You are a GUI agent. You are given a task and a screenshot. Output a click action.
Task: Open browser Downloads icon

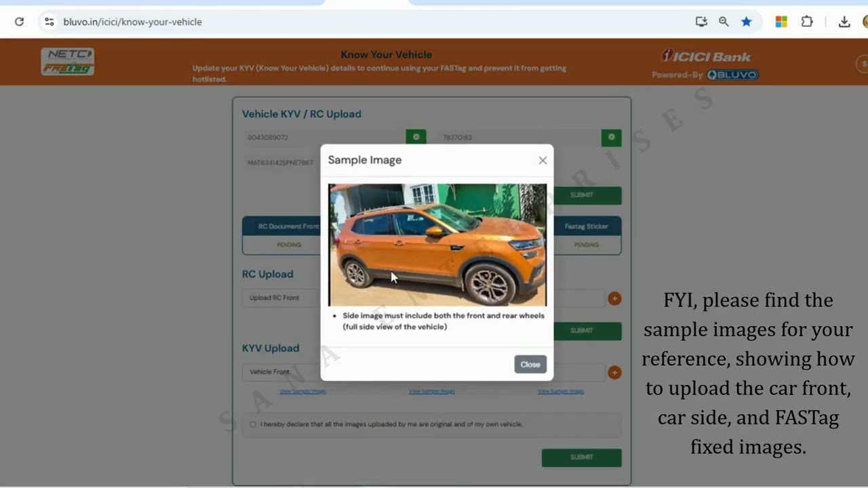pos(844,22)
